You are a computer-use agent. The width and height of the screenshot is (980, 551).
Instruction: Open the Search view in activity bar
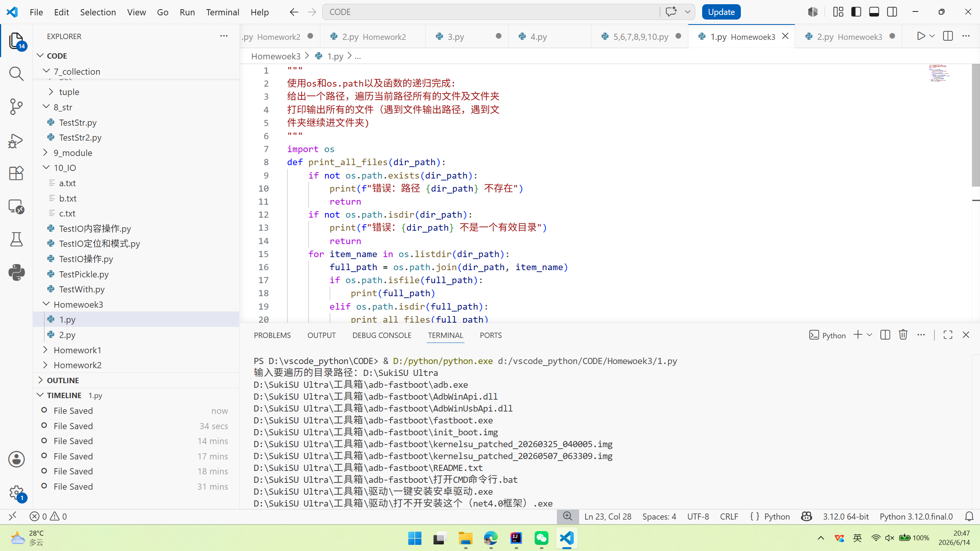16,74
